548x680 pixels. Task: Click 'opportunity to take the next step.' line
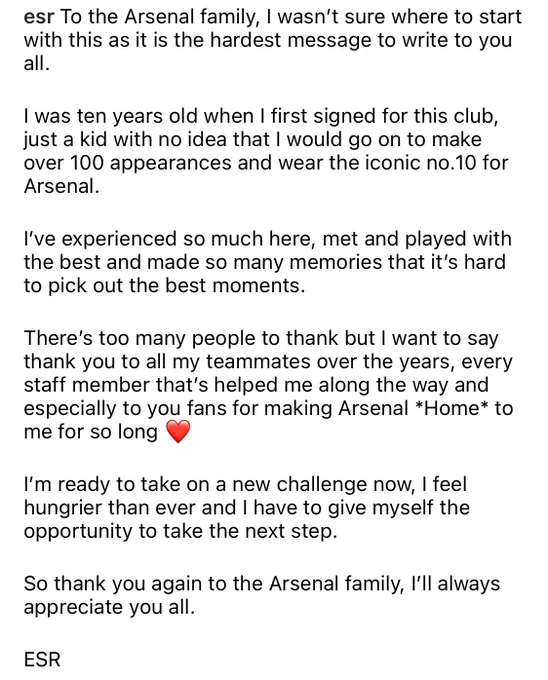pyautogui.click(x=180, y=532)
